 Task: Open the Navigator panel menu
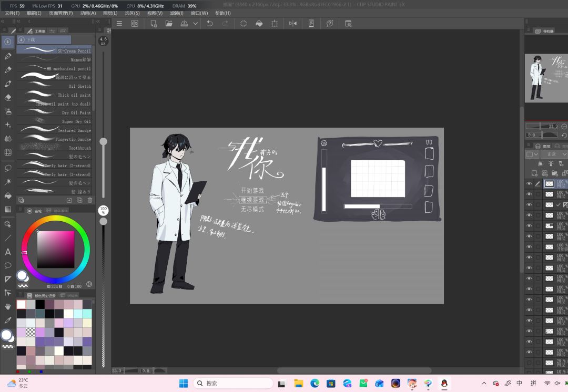click(x=529, y=30)
